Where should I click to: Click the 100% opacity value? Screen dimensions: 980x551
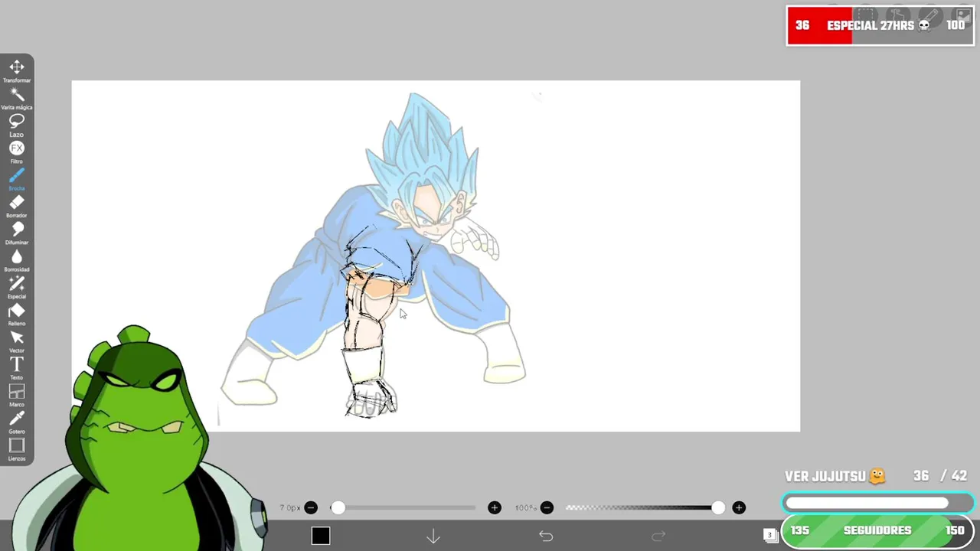525,508
